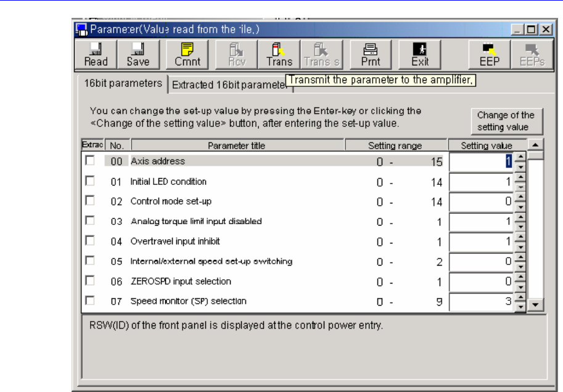
Task: Decrease the Axis address value with down arrow
Action: point(520,166)
